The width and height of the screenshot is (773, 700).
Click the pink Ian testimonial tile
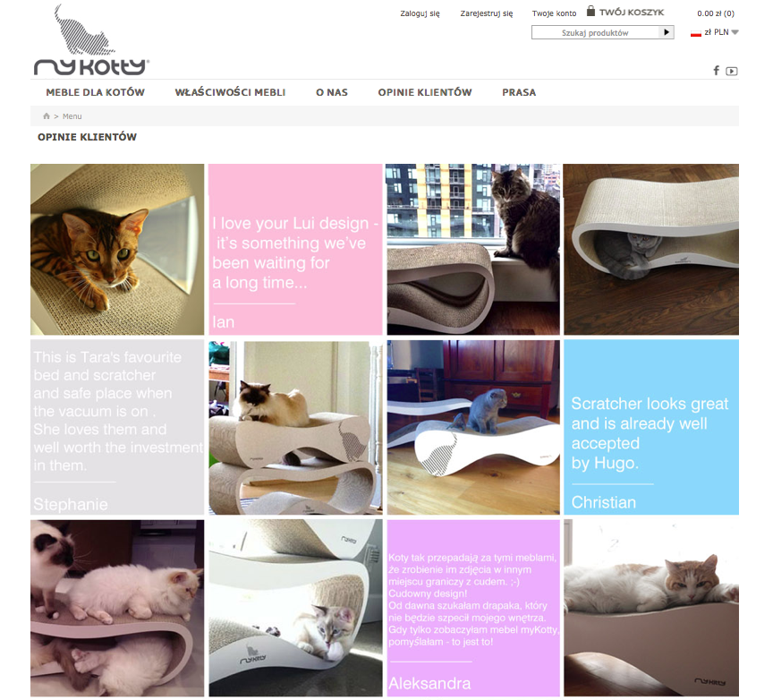[295, 250]
